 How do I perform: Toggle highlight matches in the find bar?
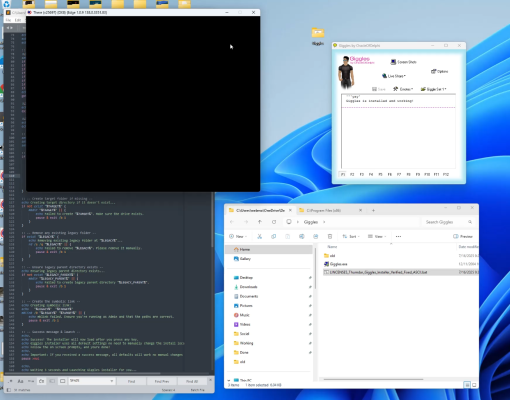click(x=63, y=381)
